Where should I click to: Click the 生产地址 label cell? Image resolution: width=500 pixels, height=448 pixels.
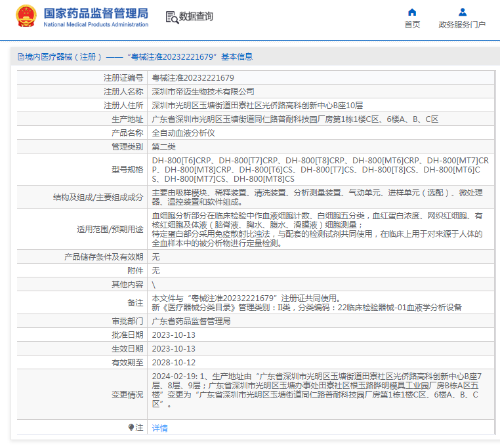[82, 119]
